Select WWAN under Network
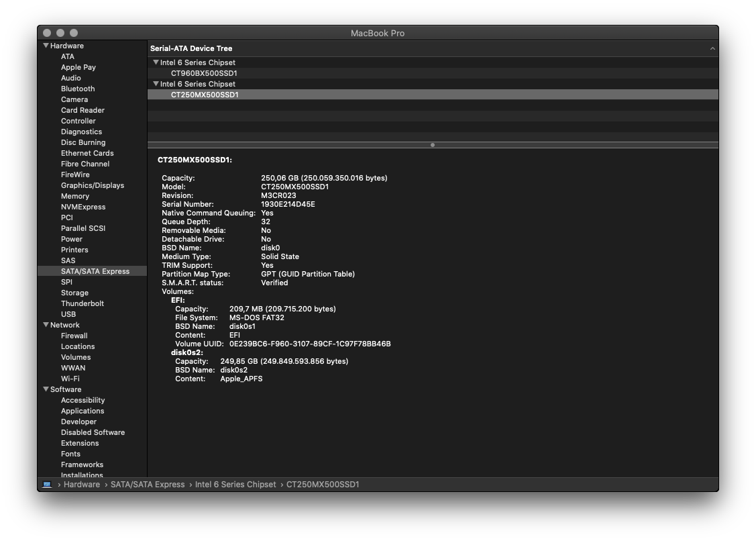Image resolution: width=756 pixels, height=541 pixels. click(73, 368)
